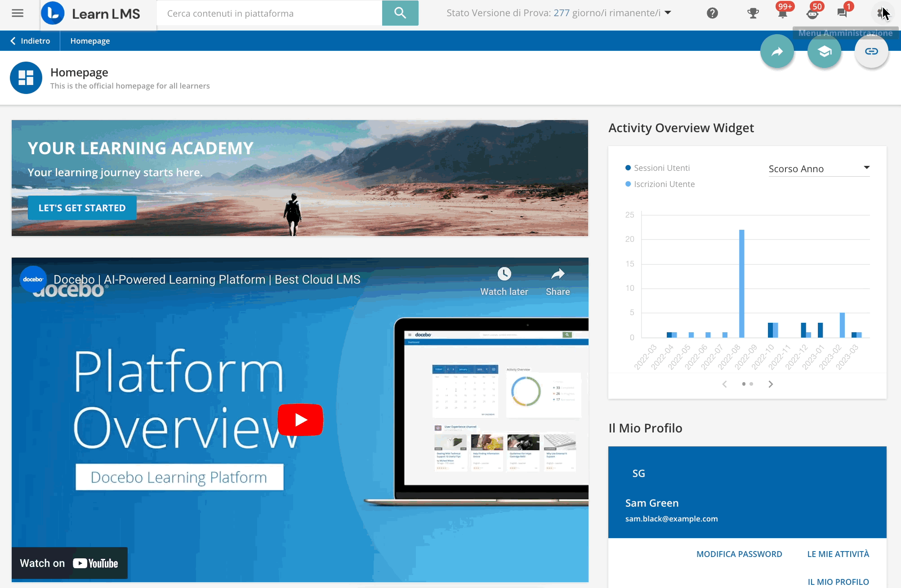901x588 pixels.
Task: Click the sam.black@example.com email text
Action: point(671,519)
